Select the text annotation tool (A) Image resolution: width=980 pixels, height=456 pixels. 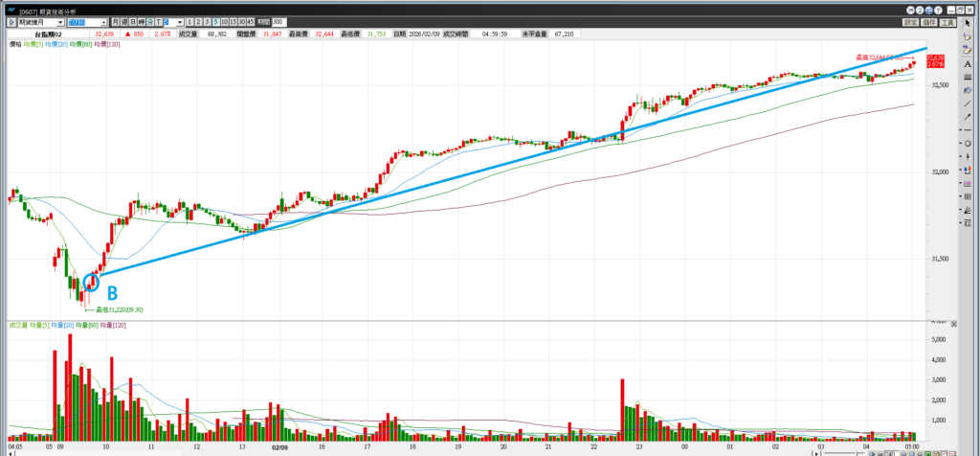(x=969, y=63)
